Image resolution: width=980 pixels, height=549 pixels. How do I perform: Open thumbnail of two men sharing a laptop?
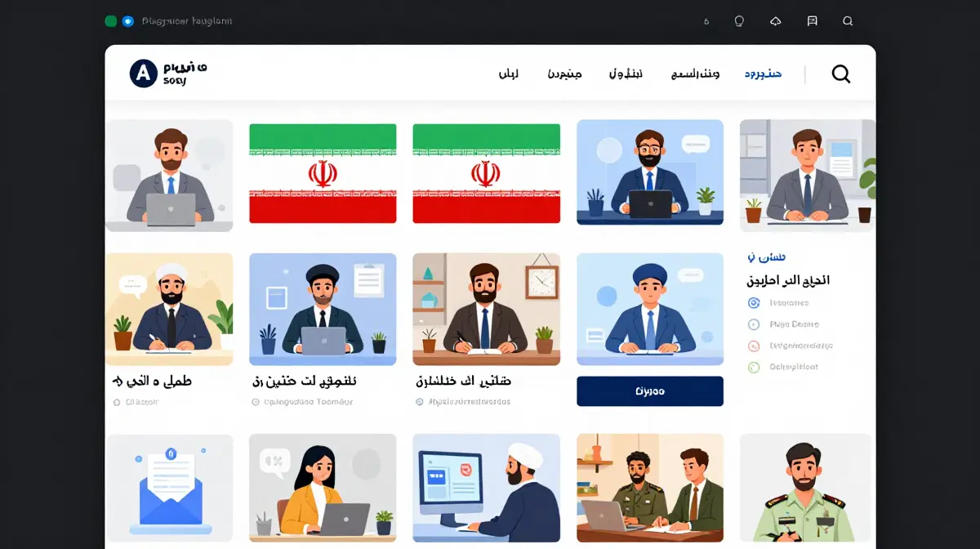[x=650, y=489]
